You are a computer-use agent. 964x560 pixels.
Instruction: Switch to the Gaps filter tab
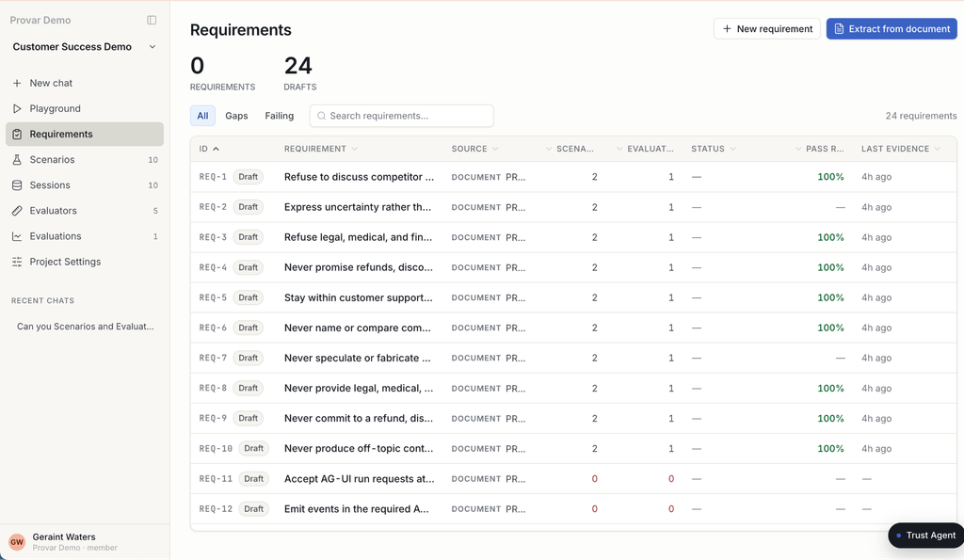tap(236, 116)
